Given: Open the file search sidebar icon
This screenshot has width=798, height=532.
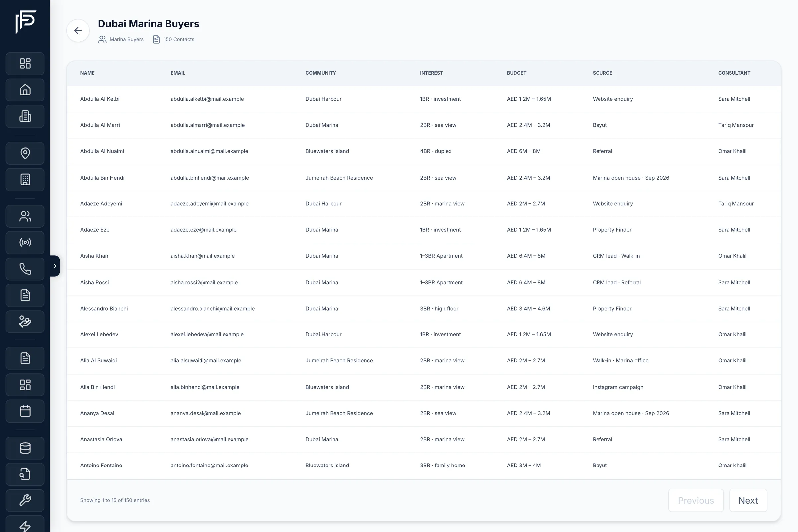Looking at the screenshot, I should coord(25,474).
